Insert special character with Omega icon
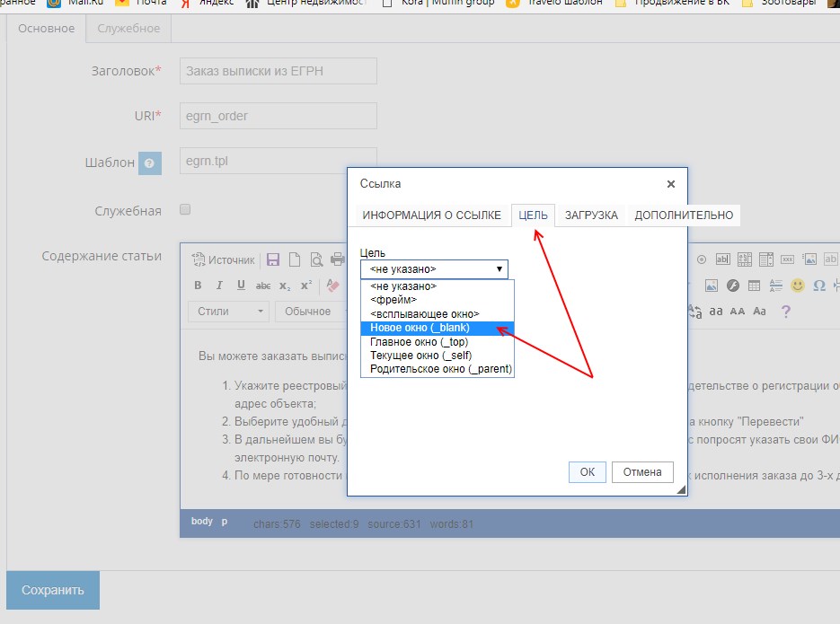Image resolution: width=840 pixels, height=624 pixels. [818, 286]
